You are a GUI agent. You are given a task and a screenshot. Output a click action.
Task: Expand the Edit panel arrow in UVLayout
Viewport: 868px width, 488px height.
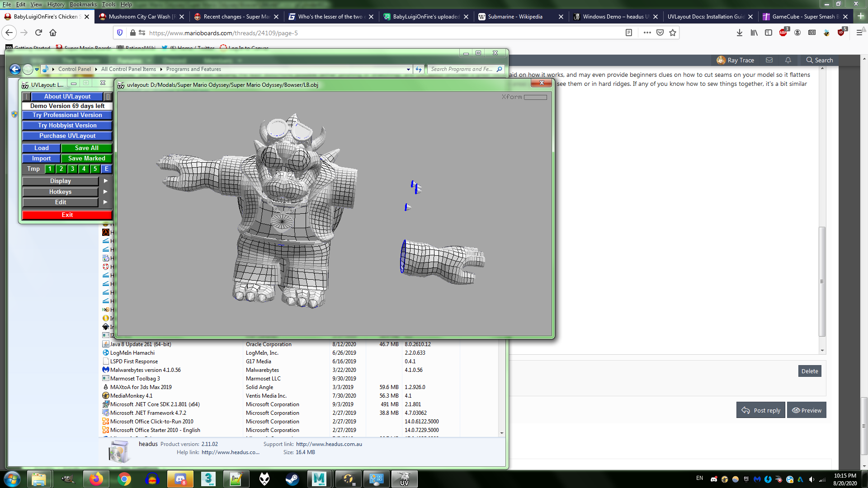pos(105,202)
